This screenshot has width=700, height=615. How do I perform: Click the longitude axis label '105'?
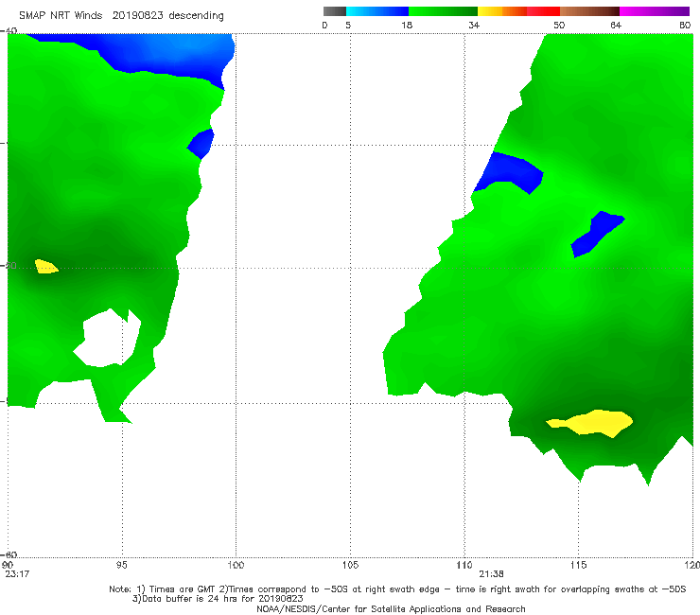tap(350, 565)
